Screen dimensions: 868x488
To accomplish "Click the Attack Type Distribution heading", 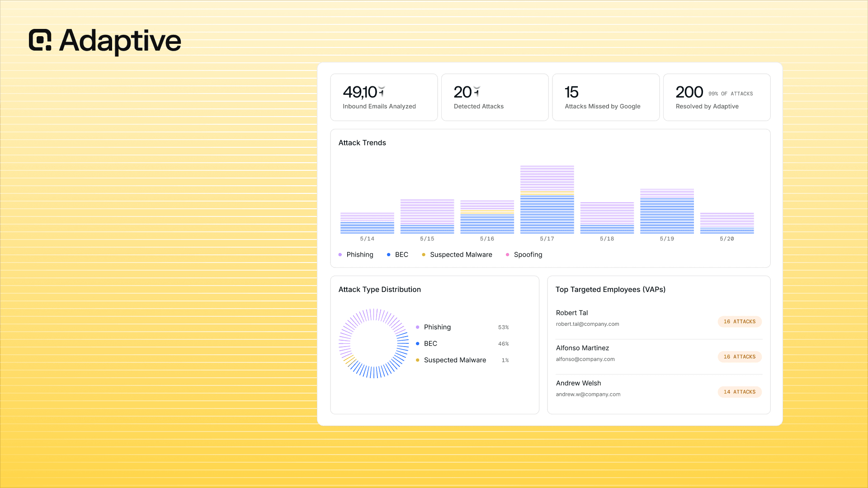I will pos(380,290).
